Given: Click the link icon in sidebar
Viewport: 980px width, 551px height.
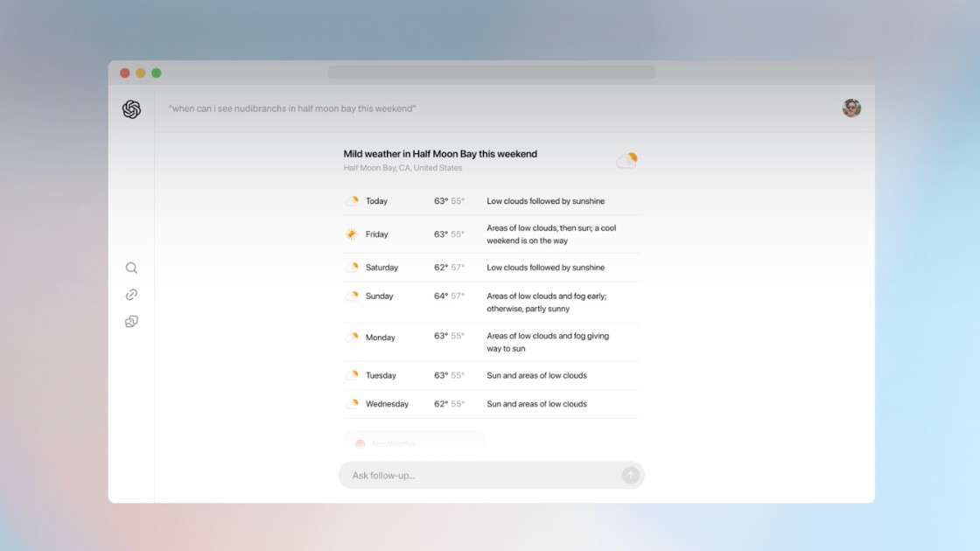Looking at the screenshot, I should [131, 295].
